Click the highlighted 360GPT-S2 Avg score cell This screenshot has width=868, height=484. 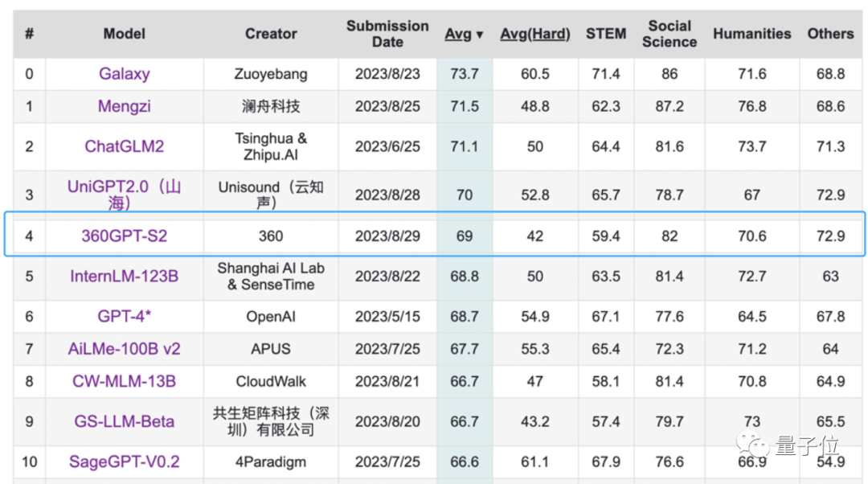[464, 236]
